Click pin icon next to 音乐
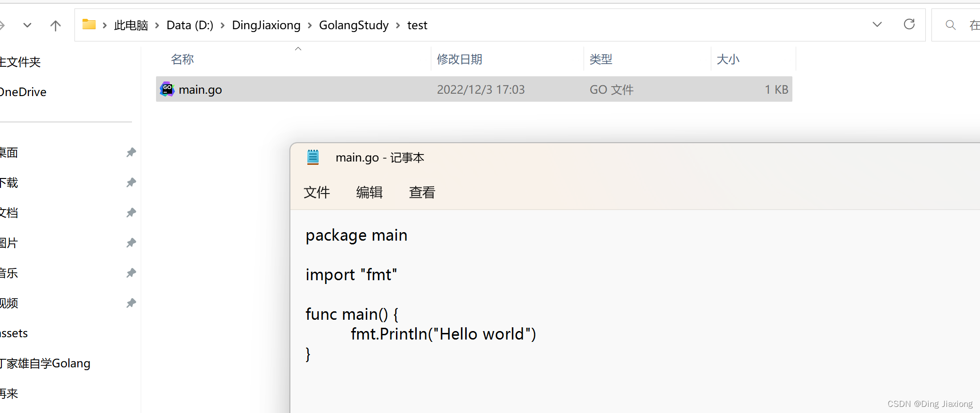This screenshot has height=413, width=980. (x=131, y=273)
